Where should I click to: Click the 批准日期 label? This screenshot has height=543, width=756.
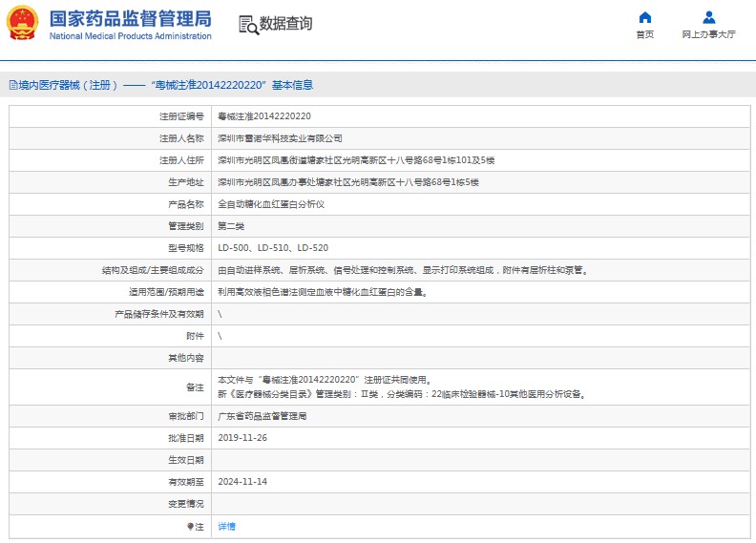click(x=186, y=438)
